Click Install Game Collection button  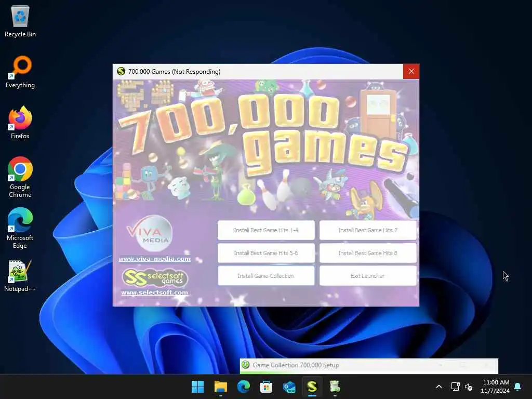pyautogui.click(x=266, y=275)
